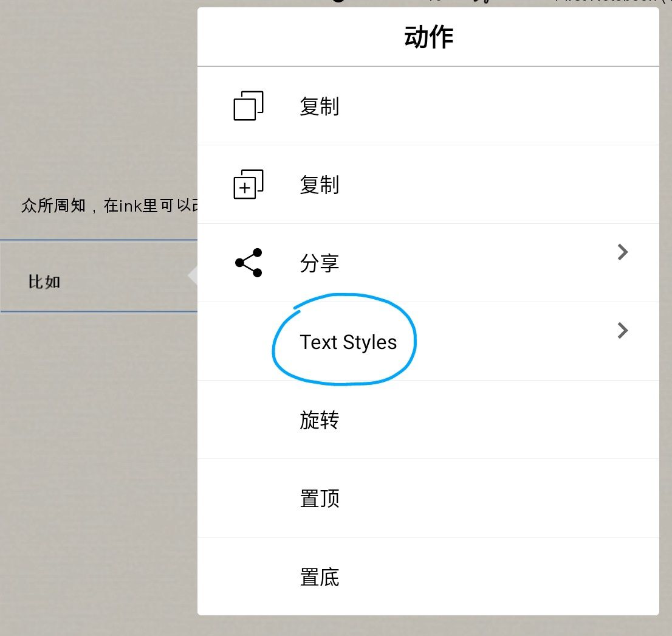The width and height of the screenshot is (672, 636).
Task: Choose 置顶 to bring to front
Action: [428, 499]
